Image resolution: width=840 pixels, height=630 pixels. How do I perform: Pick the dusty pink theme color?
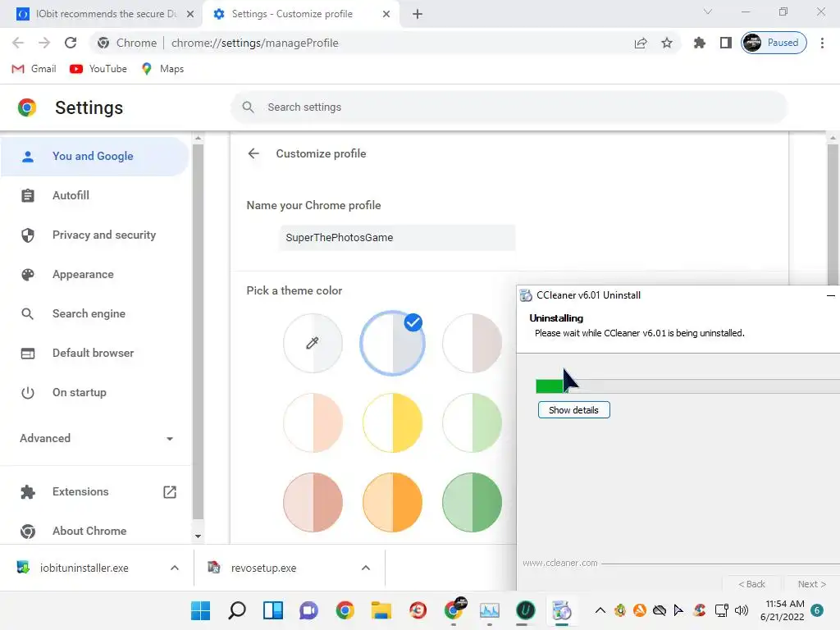(313, 503)
